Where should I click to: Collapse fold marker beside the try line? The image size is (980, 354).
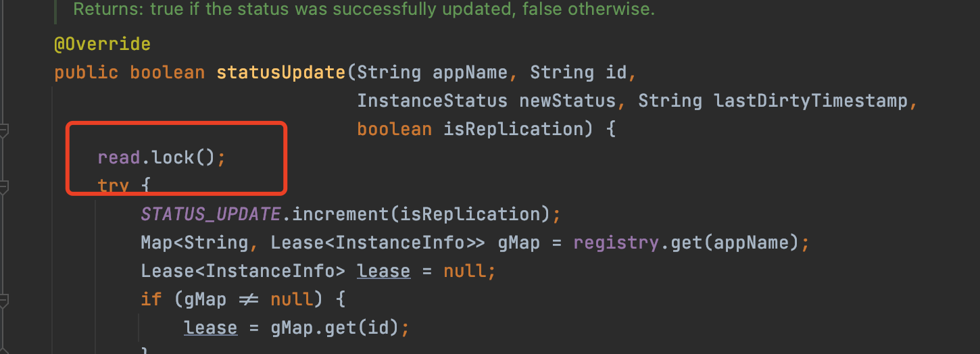(x=3, y=186)
